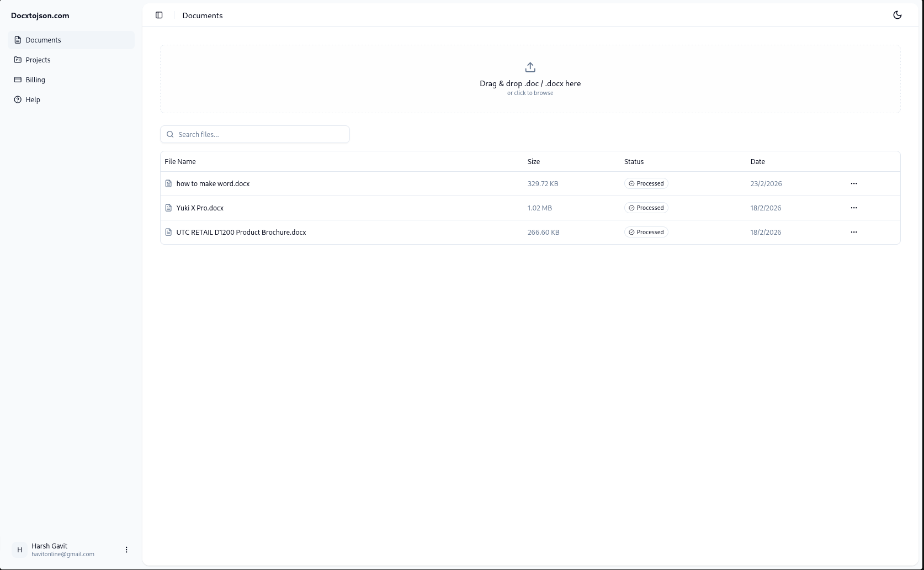
Task: Select Projects in the sidebar
Action: pos(38,60)
